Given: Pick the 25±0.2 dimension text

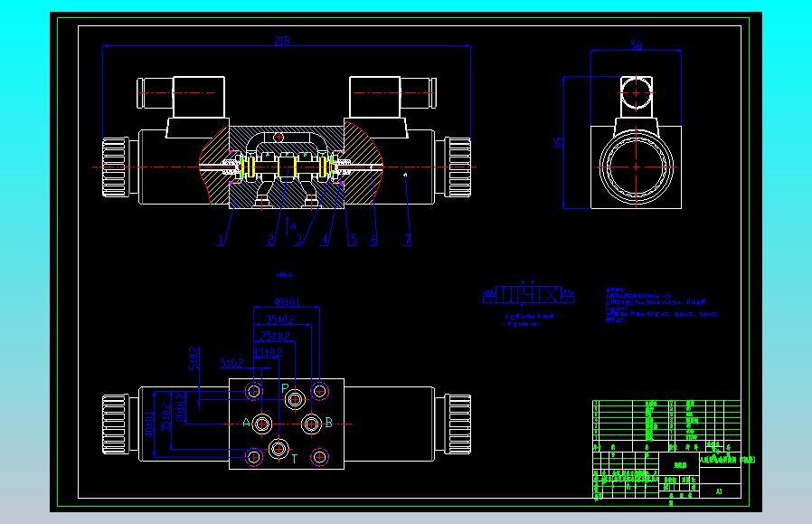Looking at the screenshot, I should (276, 337).
